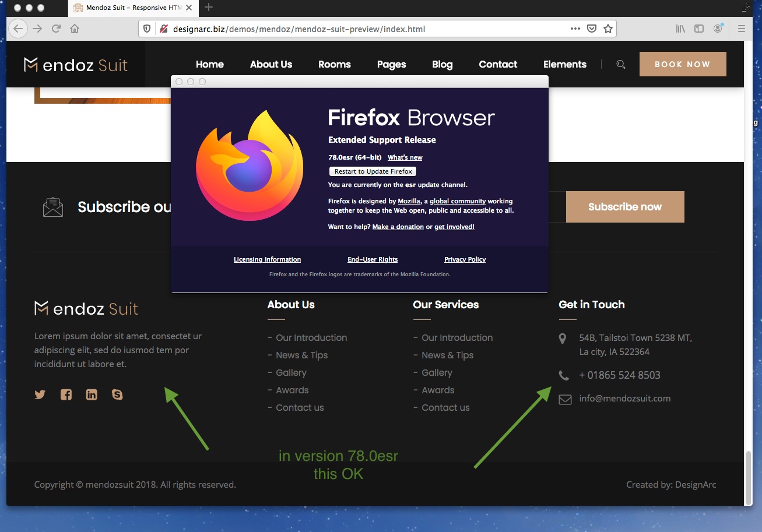Open the Firefox Account icon

point(718,29)
